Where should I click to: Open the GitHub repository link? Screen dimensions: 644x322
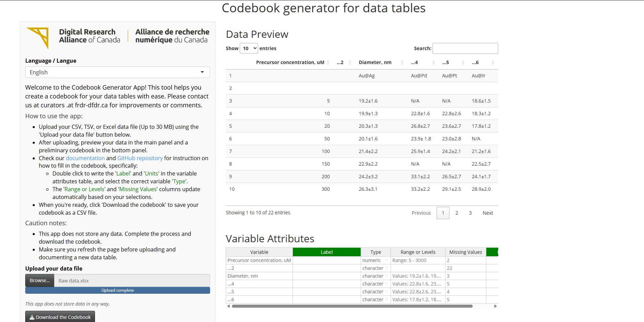pyautogui.click(x=140, y=158)
